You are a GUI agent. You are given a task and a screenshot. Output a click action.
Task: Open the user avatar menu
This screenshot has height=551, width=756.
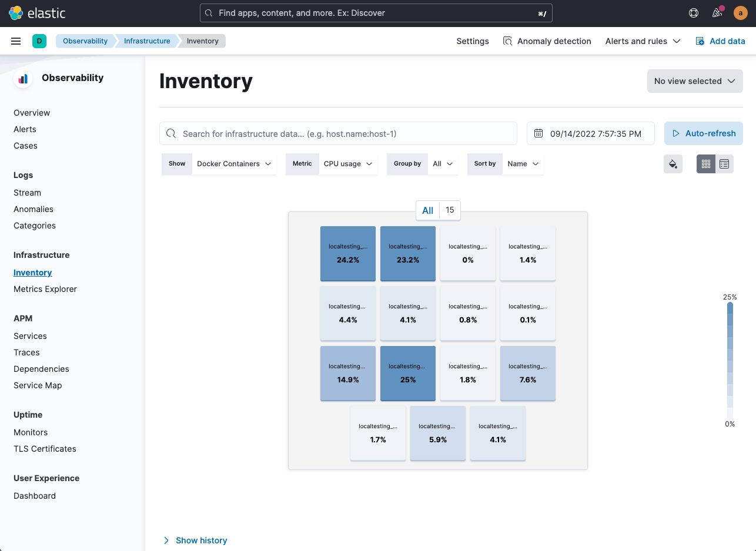click(740, 12)
